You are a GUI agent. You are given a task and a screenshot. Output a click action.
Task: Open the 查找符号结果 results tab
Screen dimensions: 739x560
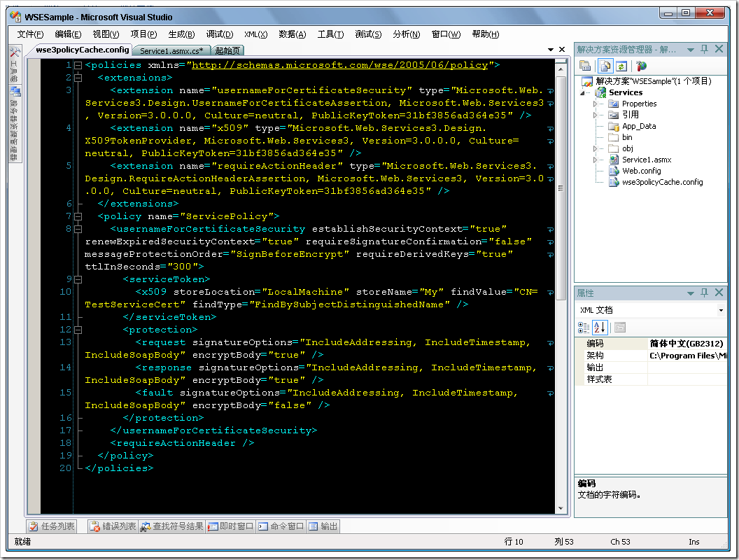[x=172, y=526]
